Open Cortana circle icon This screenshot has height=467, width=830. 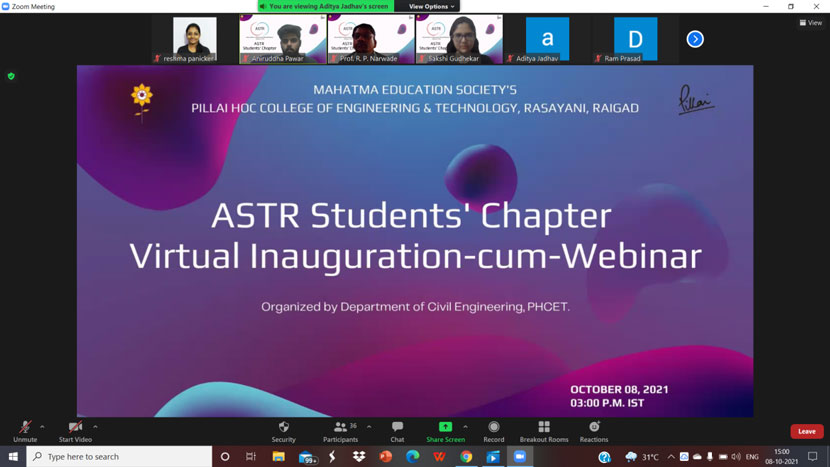[x=225, y=456]
